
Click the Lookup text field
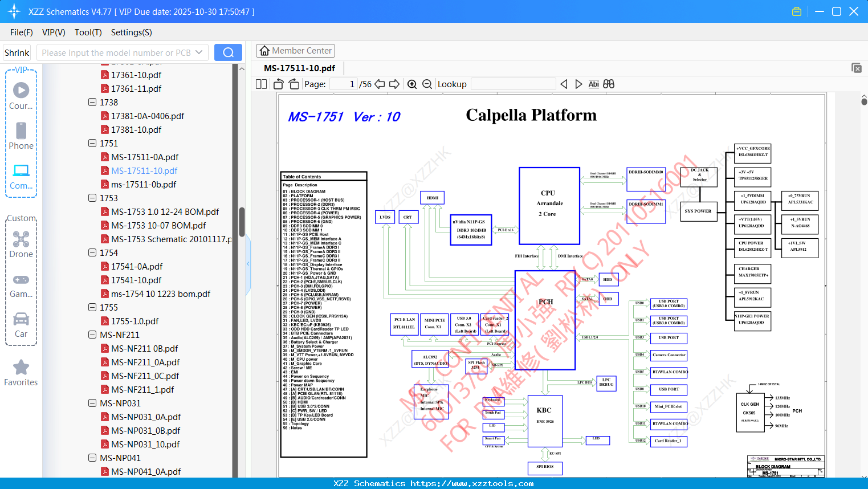pyautogui.click(x=514, y=84)
